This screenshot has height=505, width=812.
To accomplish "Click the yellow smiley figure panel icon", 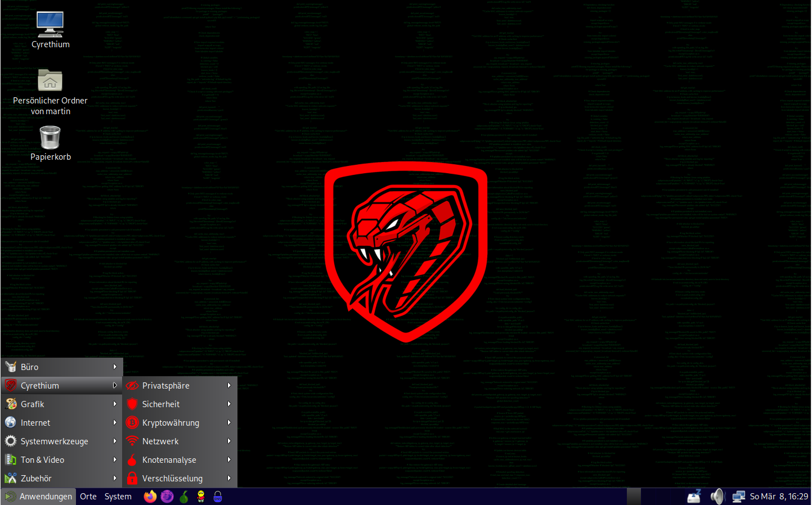I will [201, 497].
